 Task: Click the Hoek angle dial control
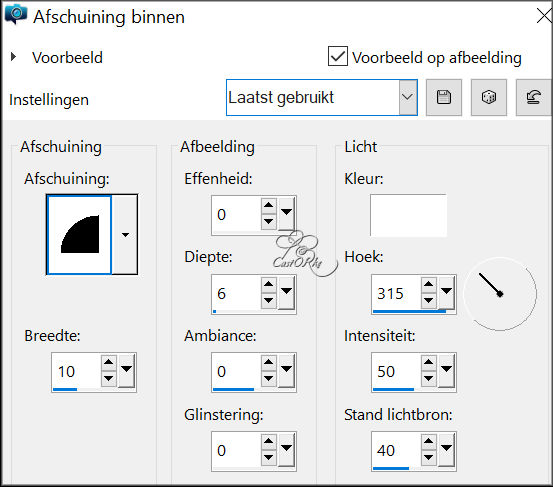point(500,294)
